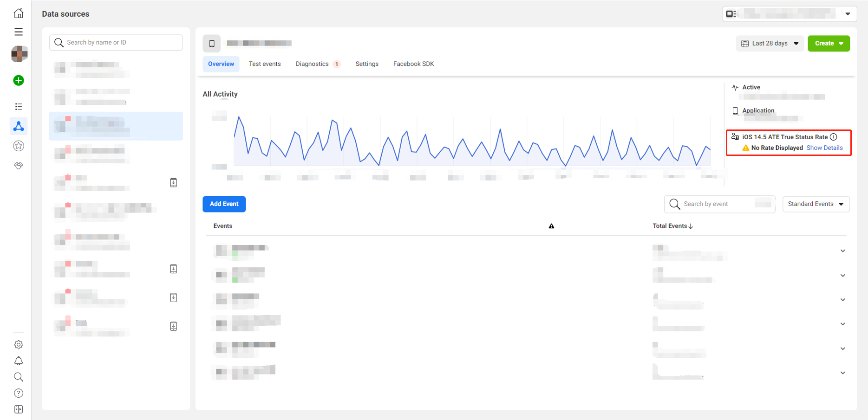Click the Add Event button
The image size is (868, 420).
pos(224,204)
